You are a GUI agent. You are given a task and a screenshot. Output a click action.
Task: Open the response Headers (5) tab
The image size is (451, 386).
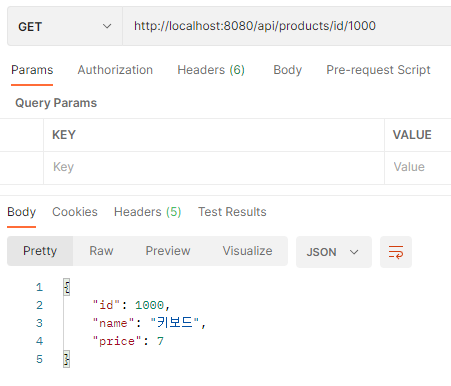point(147,212)
